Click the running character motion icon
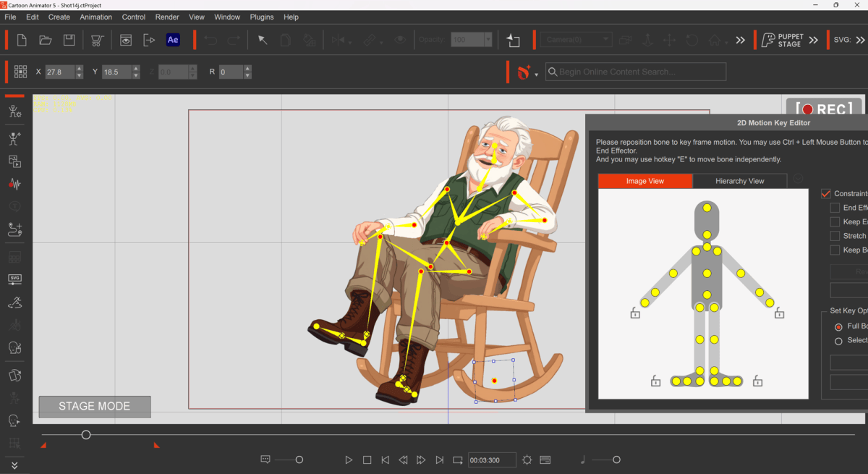 [x=14, y=302]
